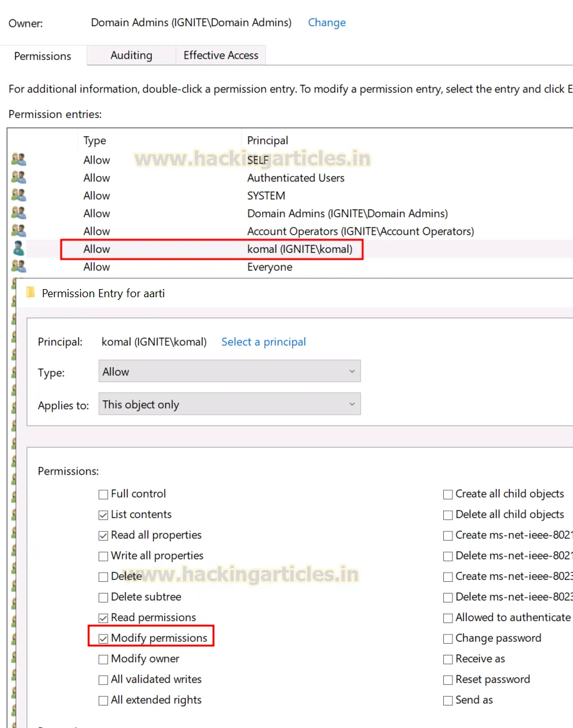This screenshot has height=728, width=573.
Task: Switch to the Auditing tab
Action: click(x=130, y=56)
